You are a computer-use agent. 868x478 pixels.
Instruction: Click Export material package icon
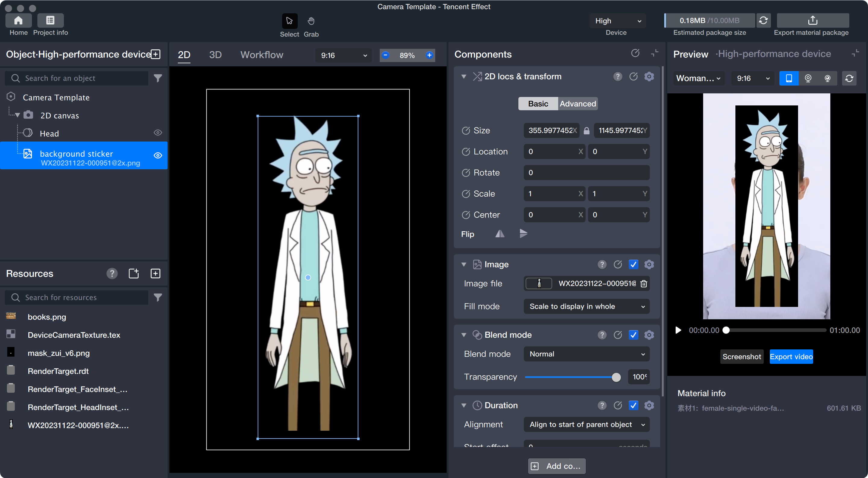813,20
